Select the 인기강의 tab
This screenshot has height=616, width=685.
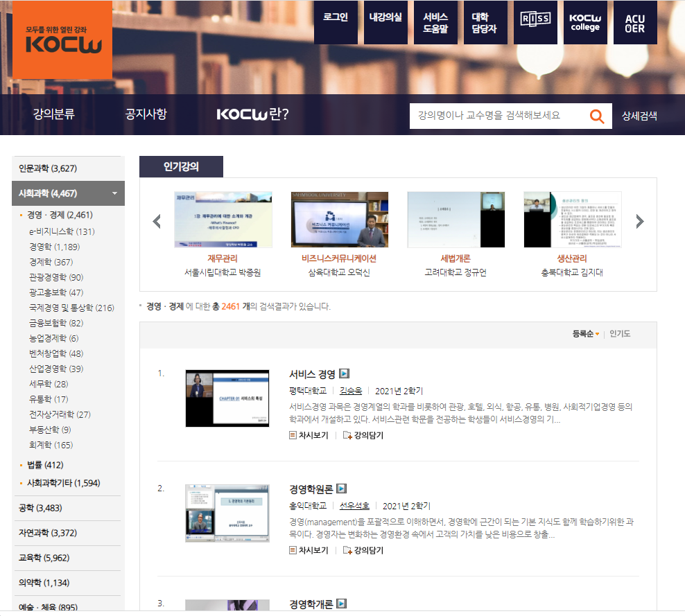click(181, 166)
